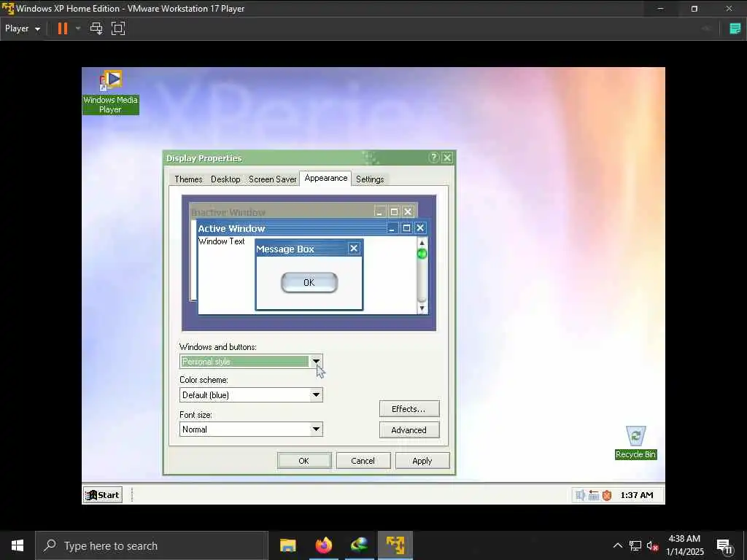The height and width of the screenshot is (560, 747).
Task: Click the XP tray volume icon
Action: pyautogui.click(x=580, y=495)
